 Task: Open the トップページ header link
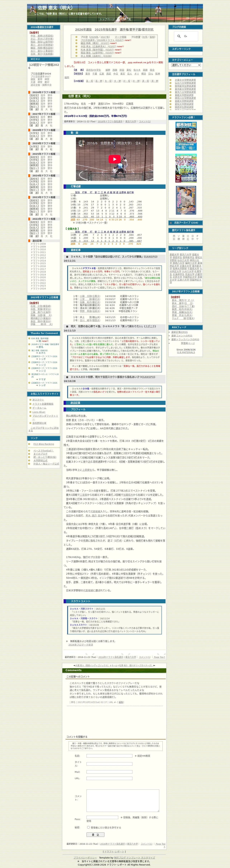tap(107, 19)
